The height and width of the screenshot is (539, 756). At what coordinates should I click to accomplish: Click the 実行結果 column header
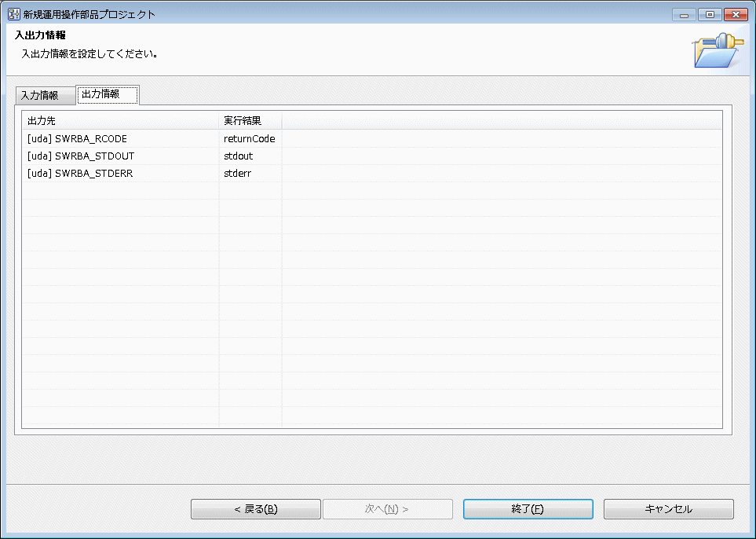(250, 121)
